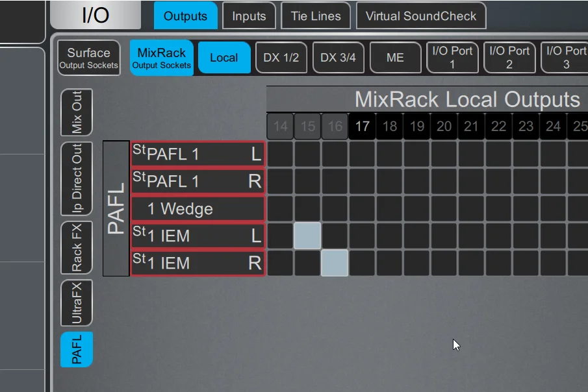Open the Mix Out side tab
The width and height of the screenshot is (588, 392).
(77, 112)
